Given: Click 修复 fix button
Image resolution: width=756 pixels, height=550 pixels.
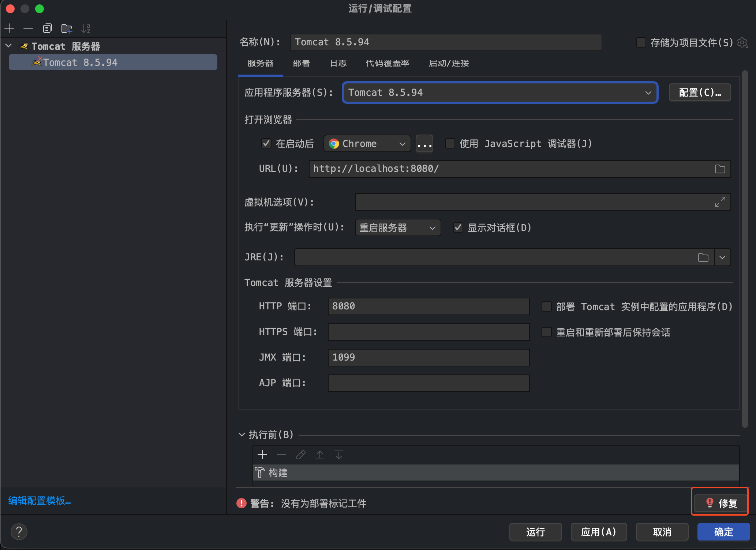Looking at the screenshot, I should click(721, 503).
